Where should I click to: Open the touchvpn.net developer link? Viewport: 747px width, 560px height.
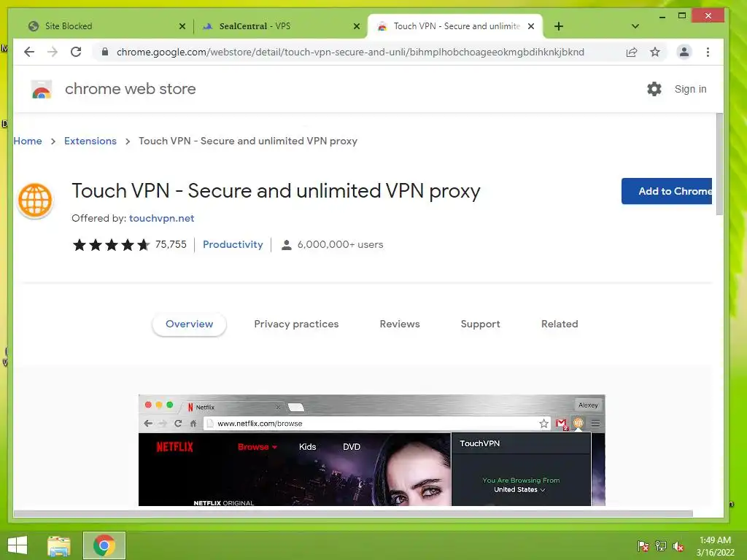point(161,218)
